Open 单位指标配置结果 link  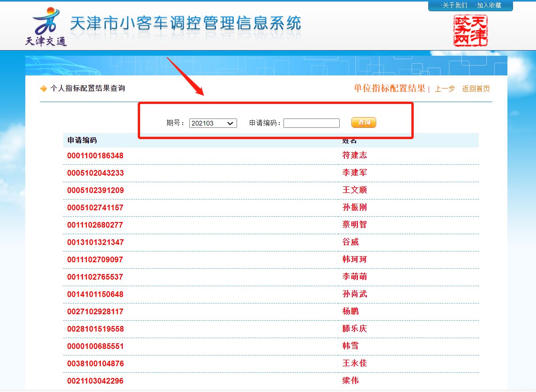coord(389,89)
